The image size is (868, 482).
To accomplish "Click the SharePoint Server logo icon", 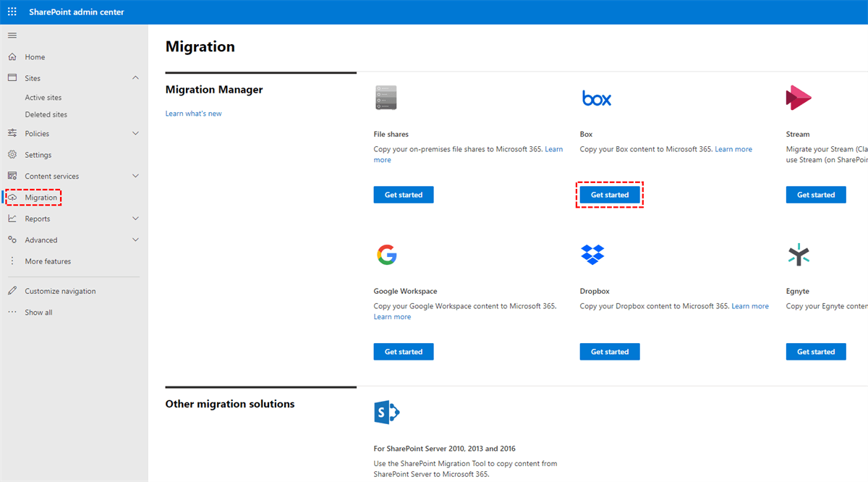I will [386, 413].
